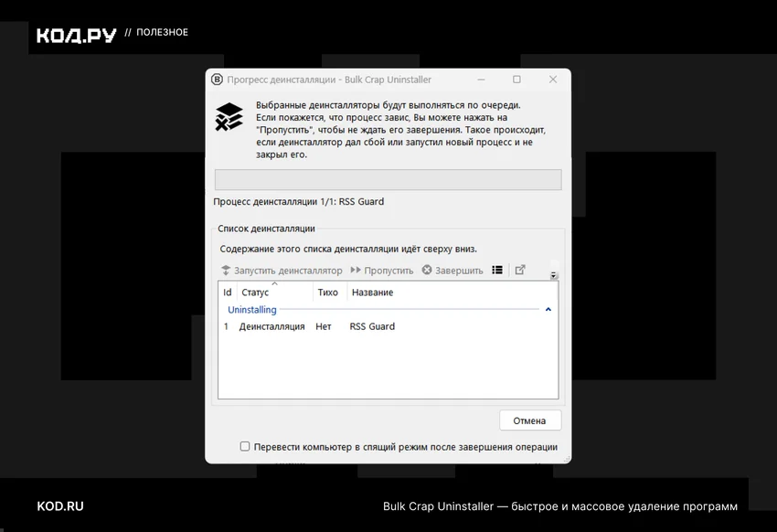Screen dimensions: 777x532
Task: Click Завершить to terminate the uninstaller
Action: point(452,271)
